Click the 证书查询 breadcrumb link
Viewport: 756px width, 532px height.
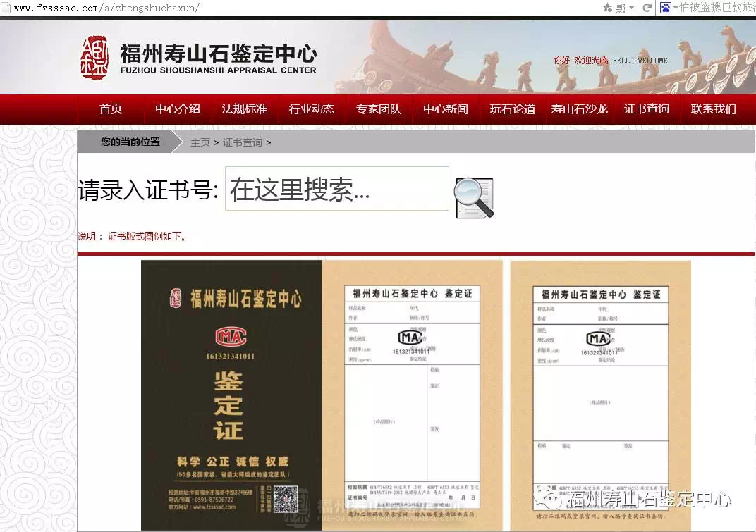tap(243, 142)
